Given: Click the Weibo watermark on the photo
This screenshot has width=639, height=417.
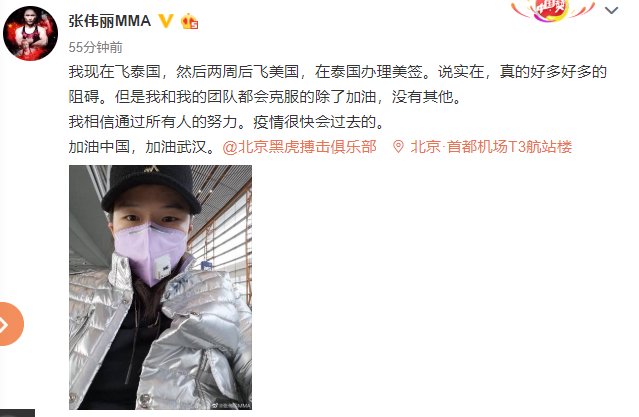Looking at the screenshot, I should point(230,405).
